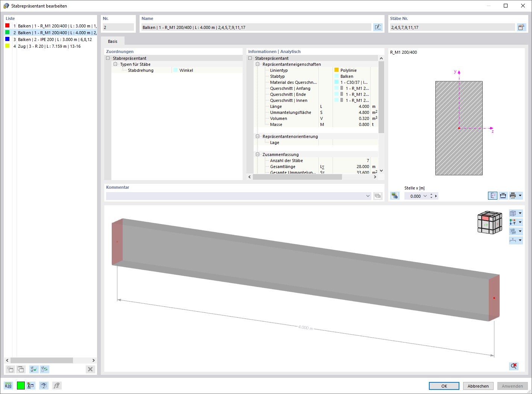Viewport: 532px width, 394px height.
Task: Click the cross-section library icon beside Stelle x
Action: pos(395,195)
